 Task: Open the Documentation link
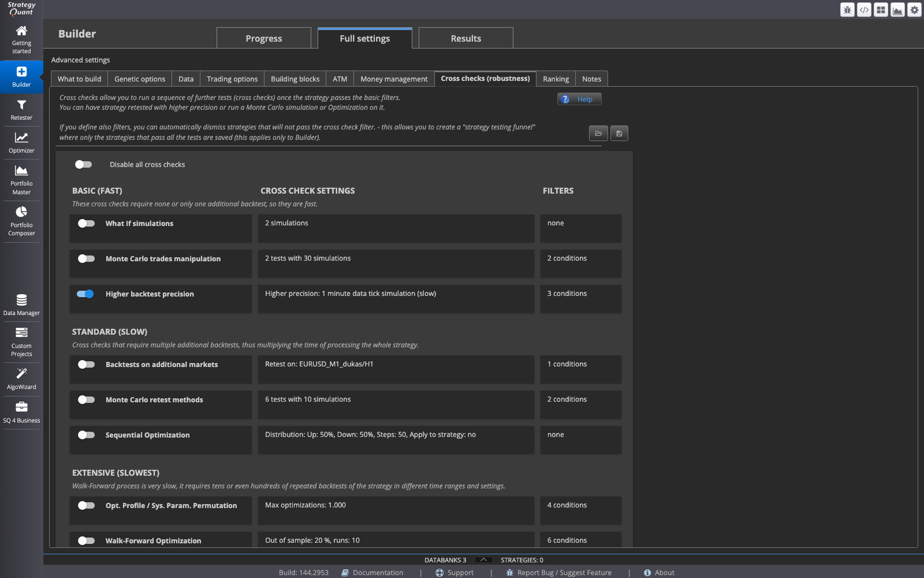pyautogui.click(x=372, y=572)
